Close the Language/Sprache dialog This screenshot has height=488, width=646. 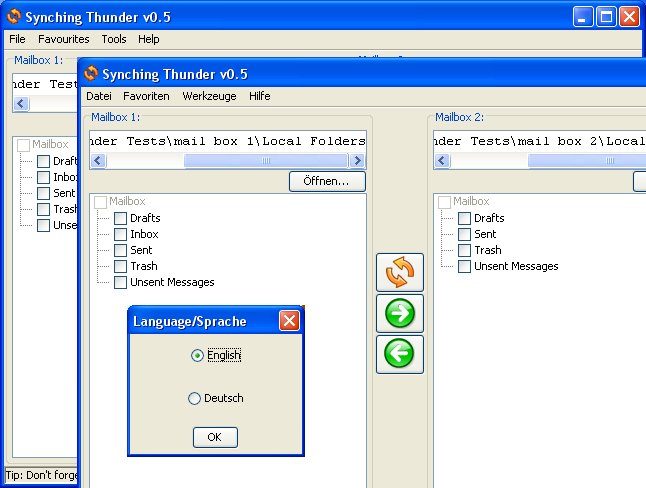tap(288, 321)
